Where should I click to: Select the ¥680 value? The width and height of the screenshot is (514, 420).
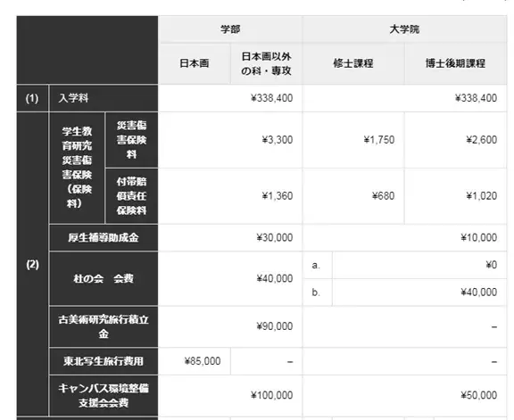coord(383,196)
